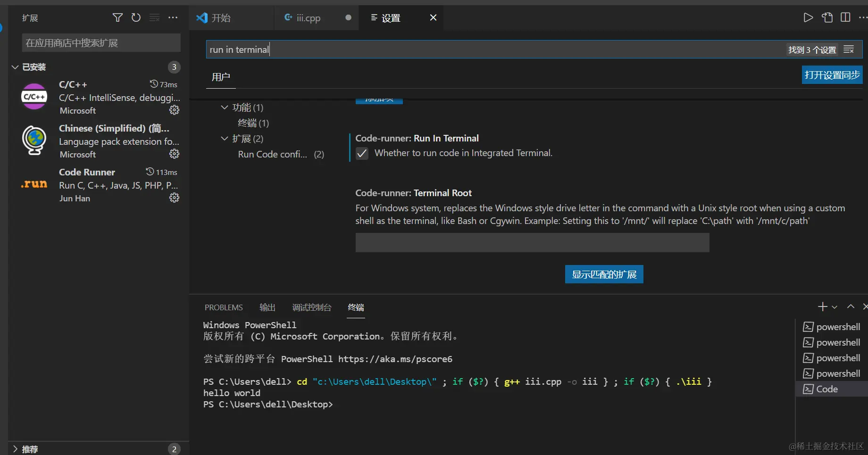Collapse the 已安装 extensions section
The height and width of the screenshot is (455, 868).
pyautogui.click(x=15, y=67)
